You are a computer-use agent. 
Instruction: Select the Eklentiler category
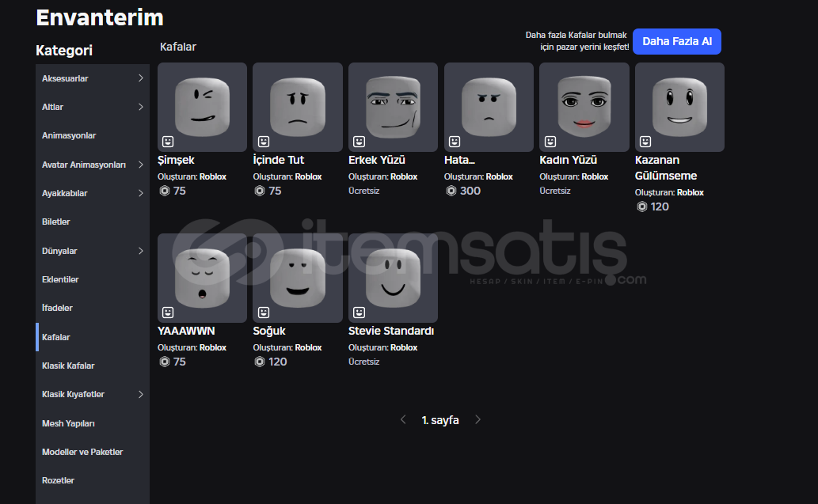93,279
